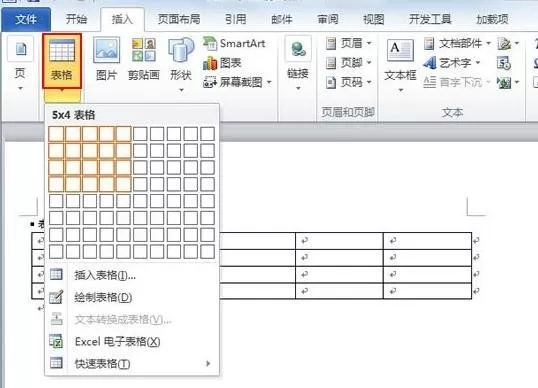Open the 视图 ribbon tab
The image size is (538, 388).
pos(374,19)
